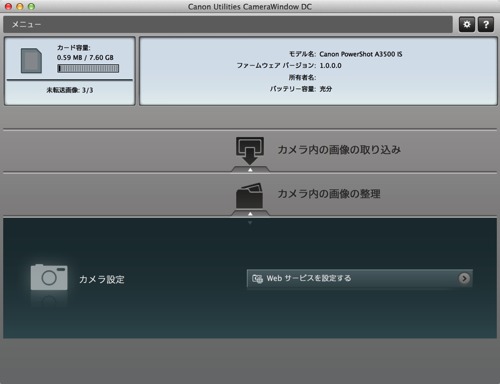Click the memory card icon

pyautogui.click(x=31, y=60)
